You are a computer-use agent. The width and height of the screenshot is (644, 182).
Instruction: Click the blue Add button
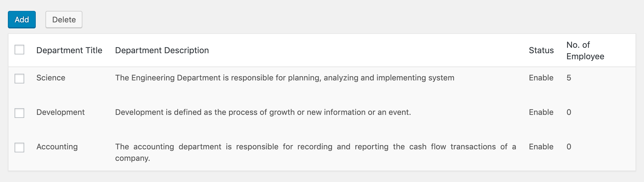(x=22, y=20)
